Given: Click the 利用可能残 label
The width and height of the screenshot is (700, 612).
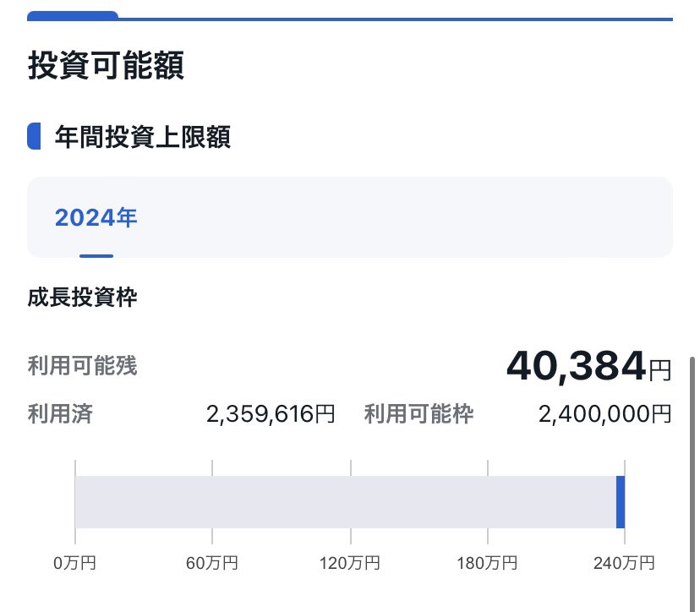Looking at the screenshot, I should tap(82, 365).
